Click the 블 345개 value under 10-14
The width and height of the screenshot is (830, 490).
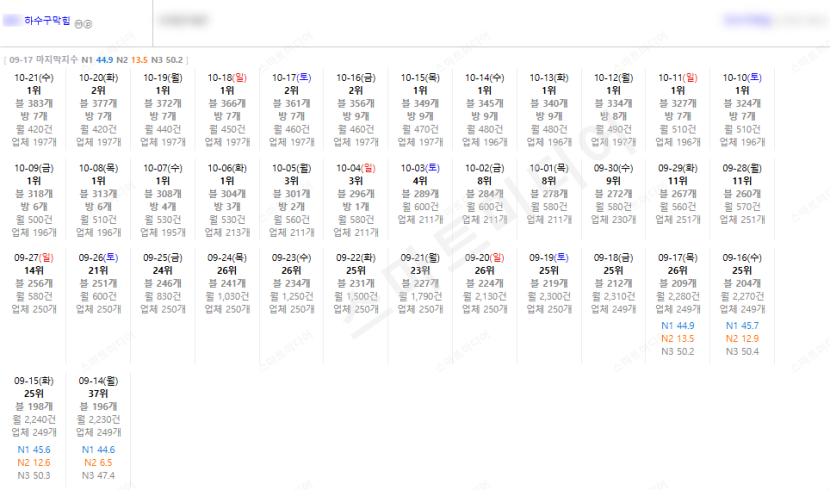point(485,104)
